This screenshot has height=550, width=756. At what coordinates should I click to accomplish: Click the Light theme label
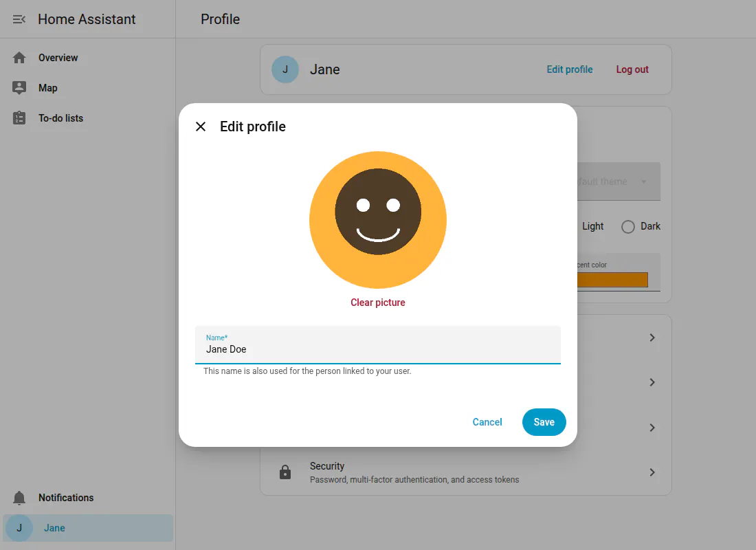(x=592, y=226)
